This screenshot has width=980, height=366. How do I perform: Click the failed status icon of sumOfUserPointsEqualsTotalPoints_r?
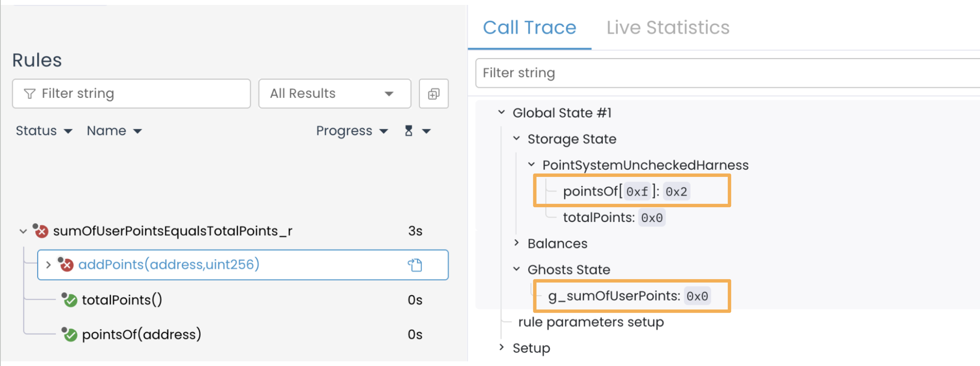coord(41,231)
